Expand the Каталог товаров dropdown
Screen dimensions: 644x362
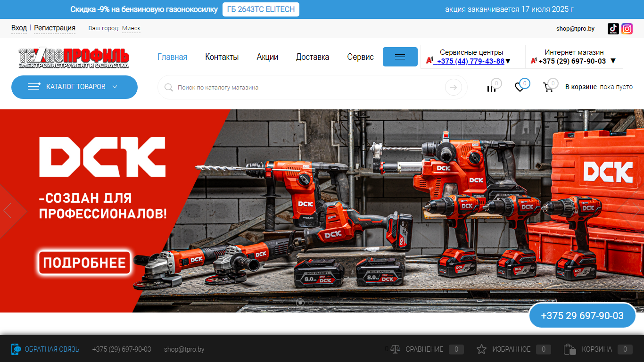click(x=74, y=87)
